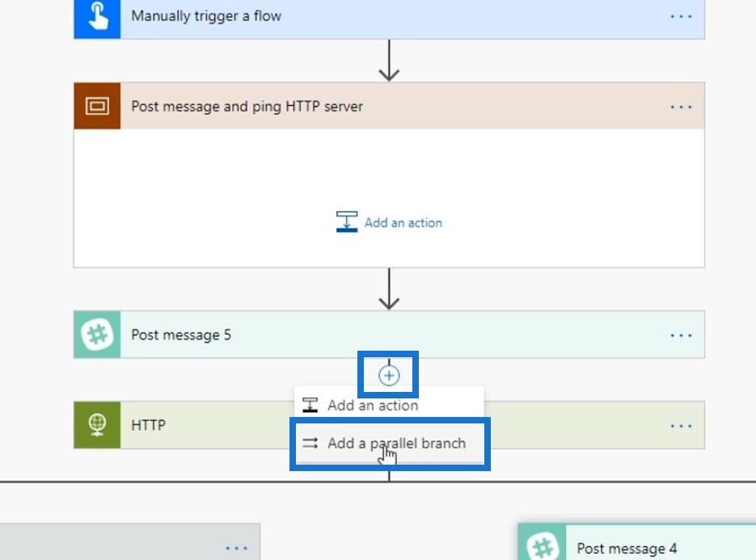The height and width of the screenshot is (560, 756).
Task: Expand the Post message 5 step
Action: [x=389, y=335]
